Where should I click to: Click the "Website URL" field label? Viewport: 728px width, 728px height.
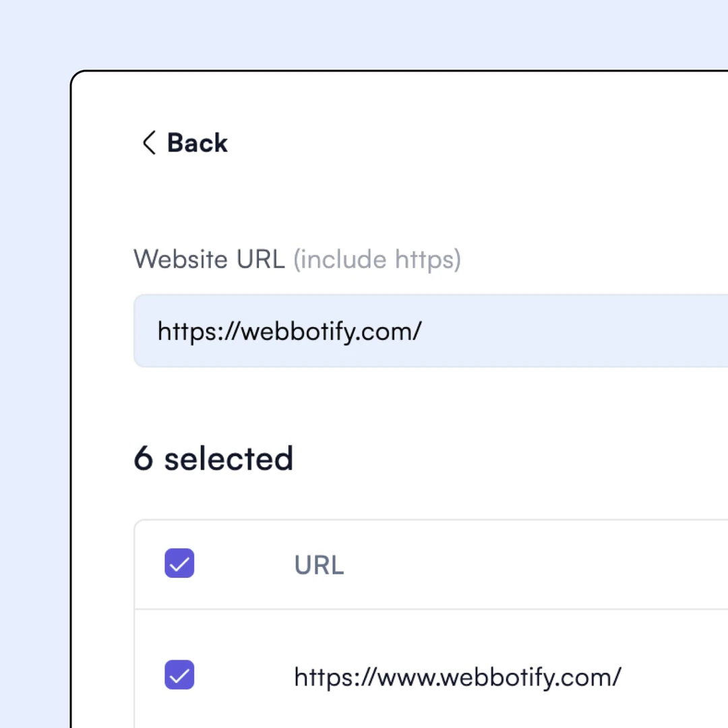209,260
